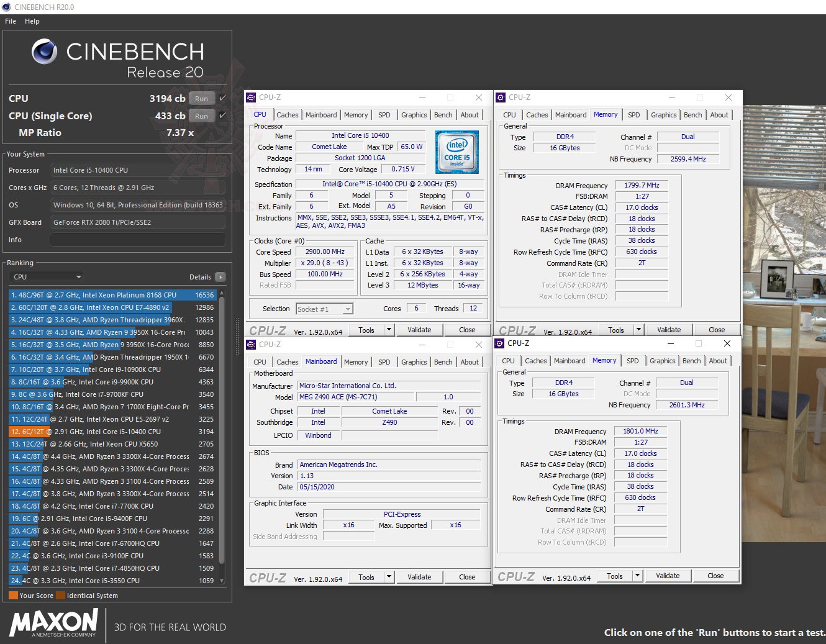
Task: Run the CPU Single Core benchmark
Action: [202, 116]
